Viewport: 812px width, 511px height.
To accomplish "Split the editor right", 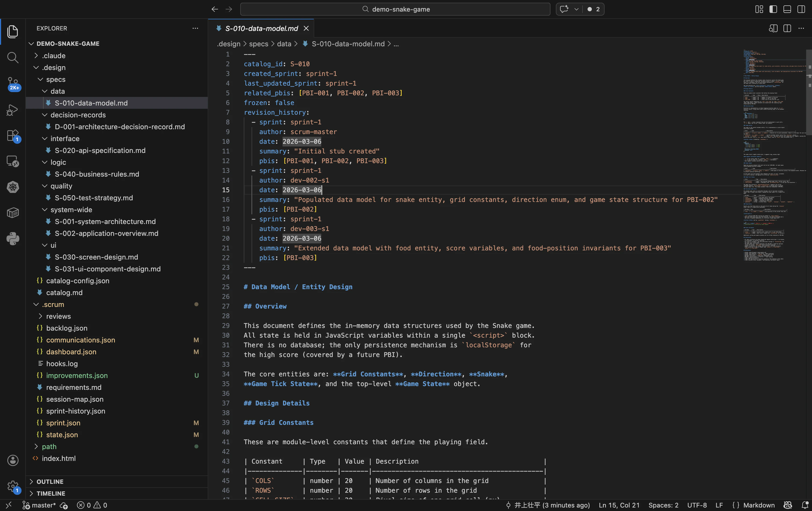I will (788, 28).
